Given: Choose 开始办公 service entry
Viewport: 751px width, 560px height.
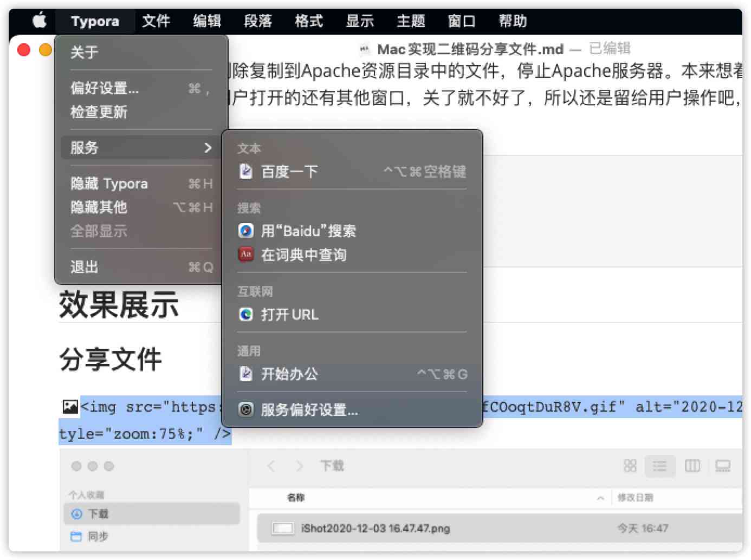Looking at the screenshot, I should pos(352,374).
